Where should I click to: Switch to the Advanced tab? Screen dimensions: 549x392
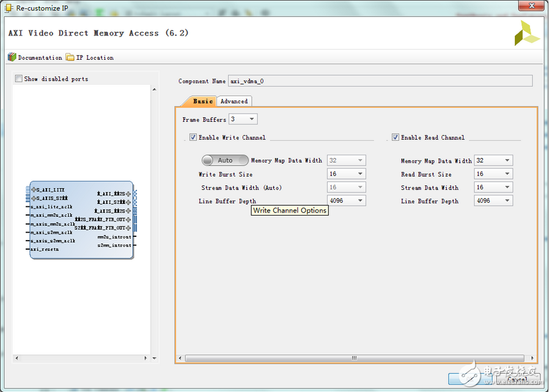click(x=234, y=101)
